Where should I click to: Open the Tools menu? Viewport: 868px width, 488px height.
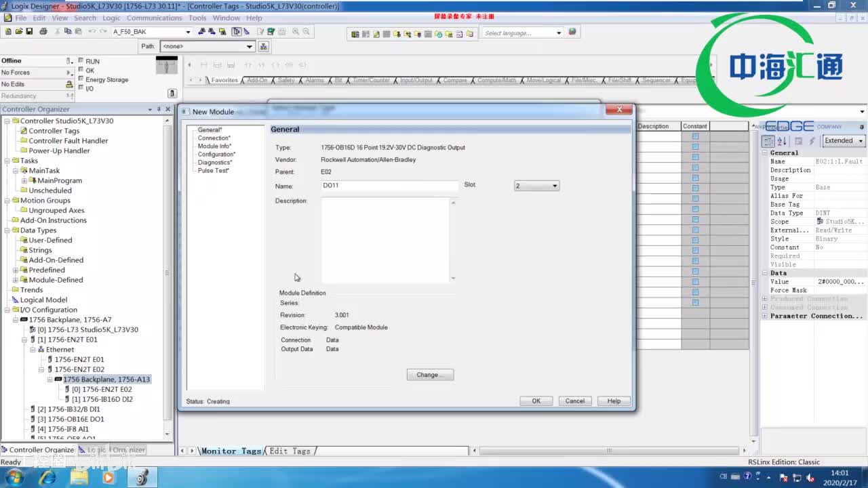click(x=197, y=18)
